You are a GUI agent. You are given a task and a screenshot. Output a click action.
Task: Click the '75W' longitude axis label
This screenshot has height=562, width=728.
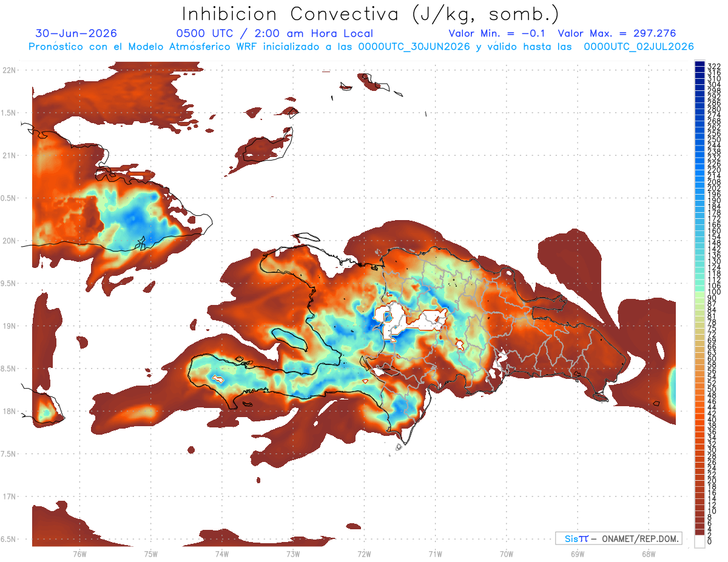point(150,554)
